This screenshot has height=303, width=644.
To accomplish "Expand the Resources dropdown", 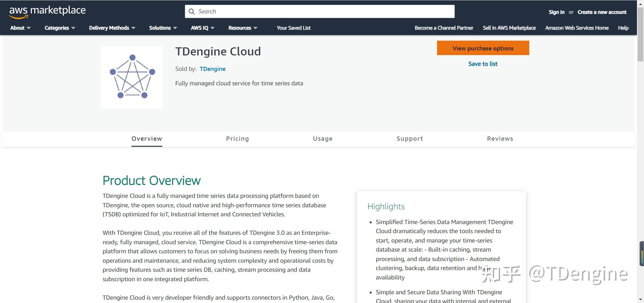I will click(243, 28).
